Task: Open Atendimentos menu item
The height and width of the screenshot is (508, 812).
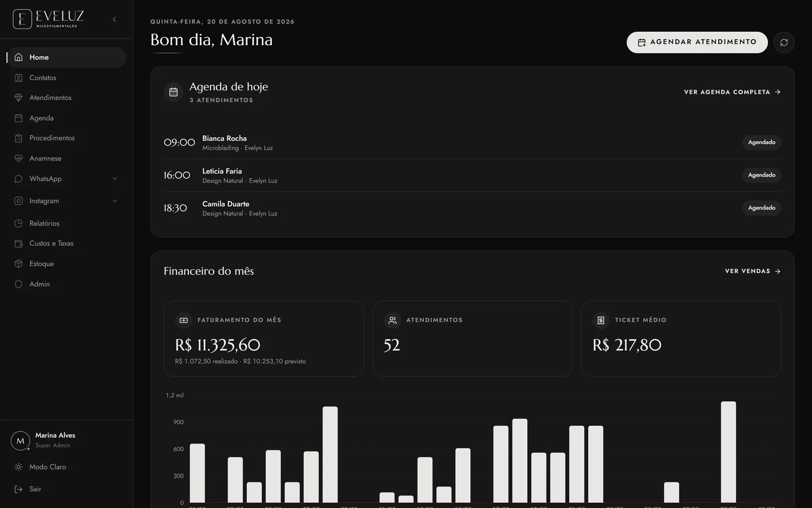Action: point(66,98)
